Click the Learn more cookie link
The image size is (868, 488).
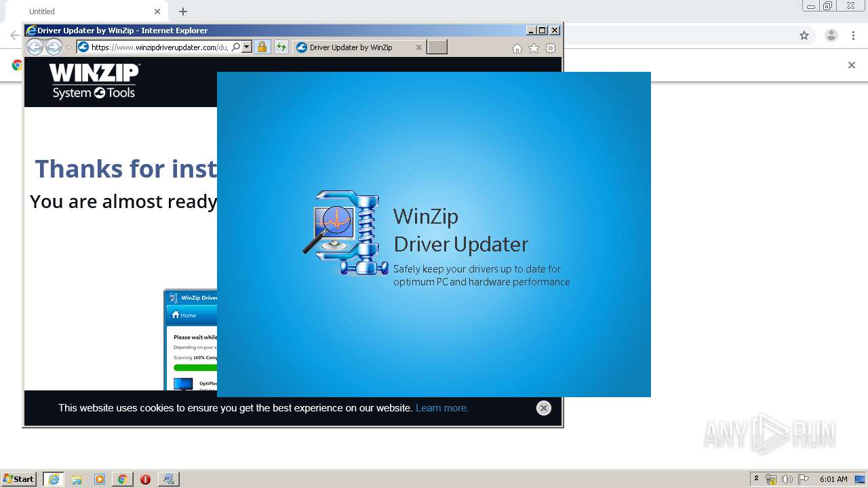[x=442, y=408]
